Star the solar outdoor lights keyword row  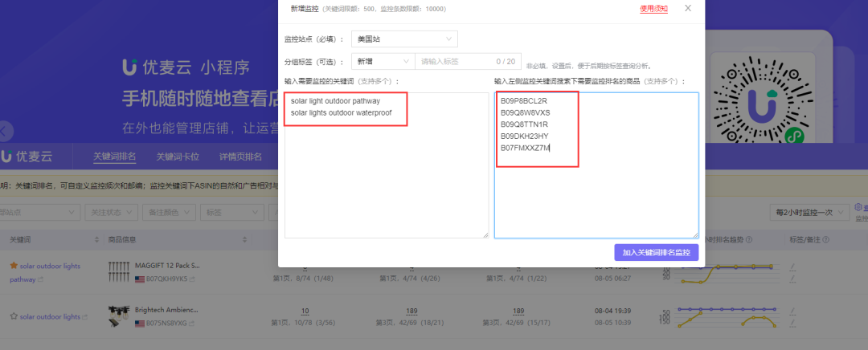pos(14,316)
